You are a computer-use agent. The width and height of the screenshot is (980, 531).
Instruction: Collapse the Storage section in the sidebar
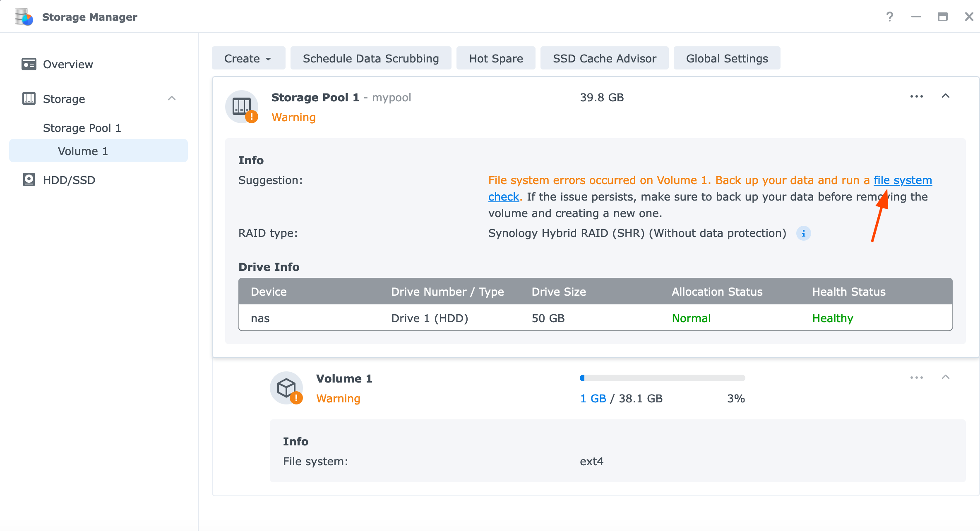click(173, 98)
